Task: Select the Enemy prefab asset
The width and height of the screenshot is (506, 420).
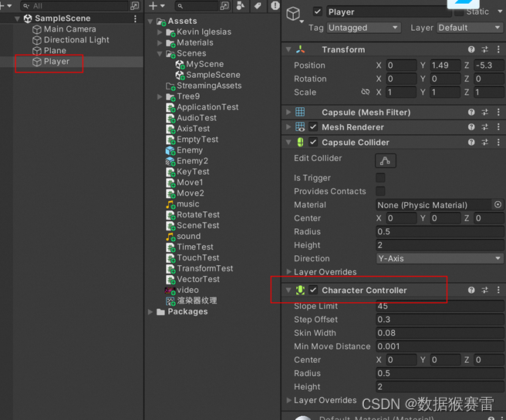Action: (x=184, y=150)
